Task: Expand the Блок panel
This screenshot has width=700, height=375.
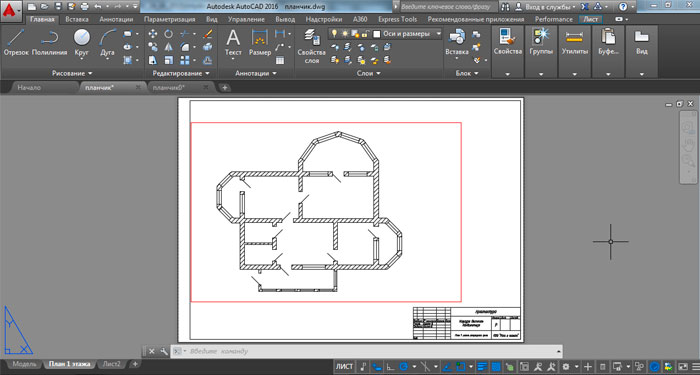Action: click(467, 73)
